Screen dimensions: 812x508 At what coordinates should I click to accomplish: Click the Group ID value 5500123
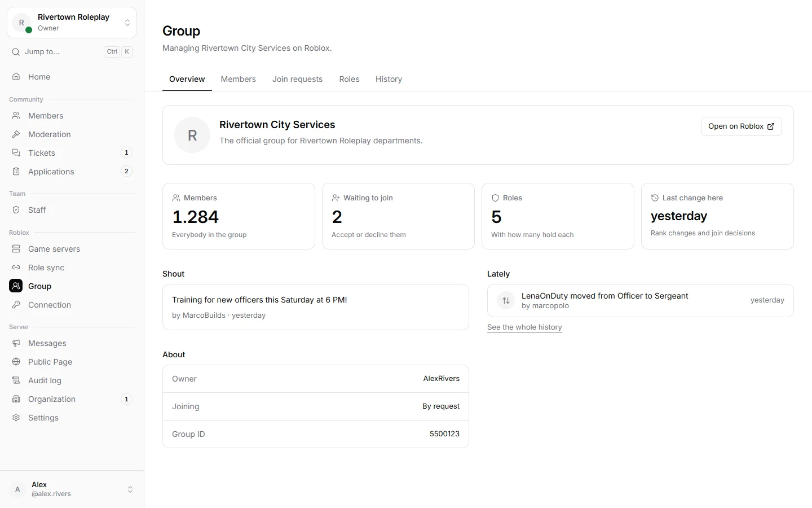point(444,434)
